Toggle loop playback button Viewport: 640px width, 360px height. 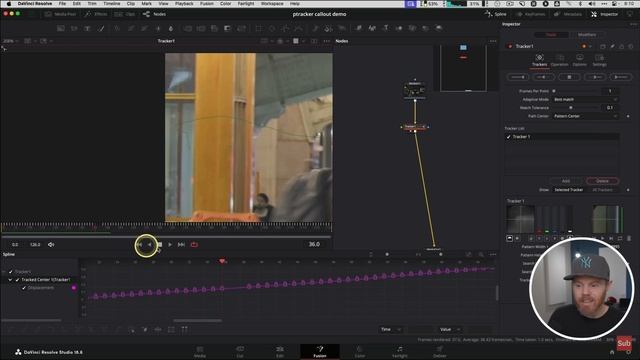(x=194, y=244)
